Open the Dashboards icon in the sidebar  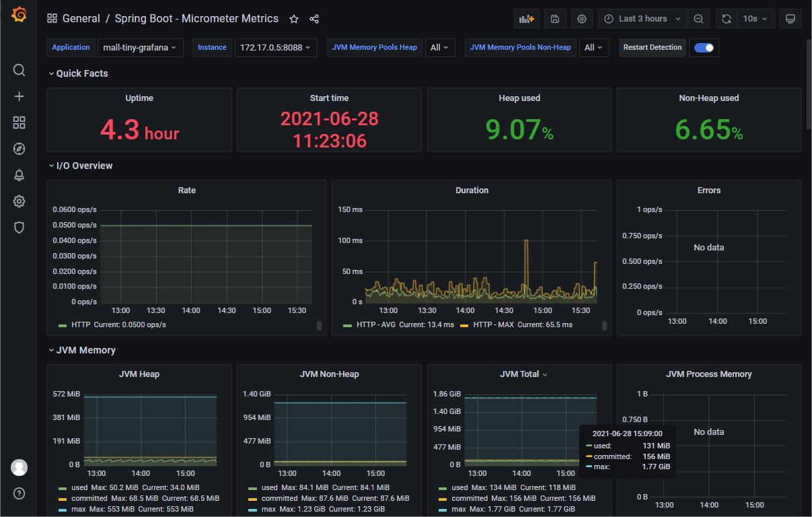(19, 123)
